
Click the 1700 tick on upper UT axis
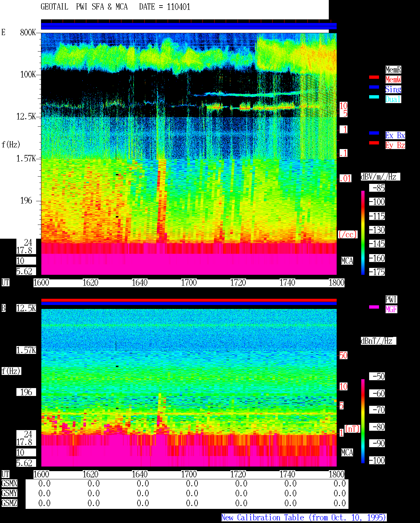coord(189,283)
